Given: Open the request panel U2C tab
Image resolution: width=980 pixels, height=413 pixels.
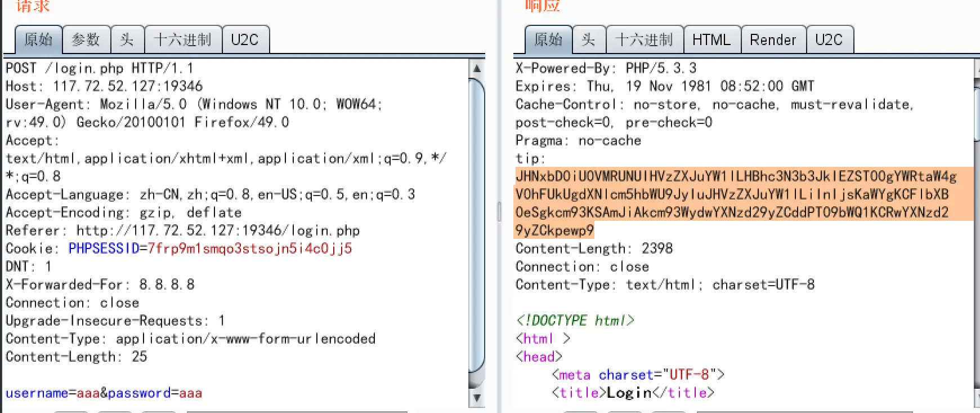Looking at the screenshot, I should (x=245, y=39).
